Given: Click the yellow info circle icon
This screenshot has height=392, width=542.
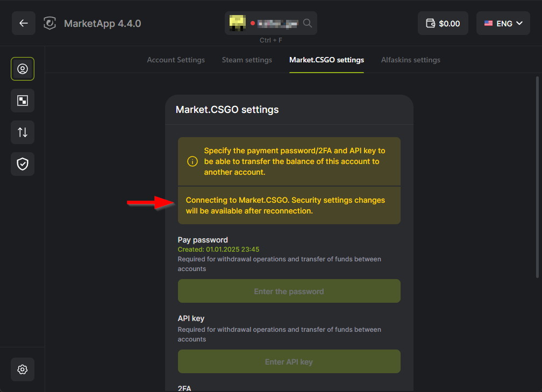Looking at the screenshot, I should pos(192,161).
